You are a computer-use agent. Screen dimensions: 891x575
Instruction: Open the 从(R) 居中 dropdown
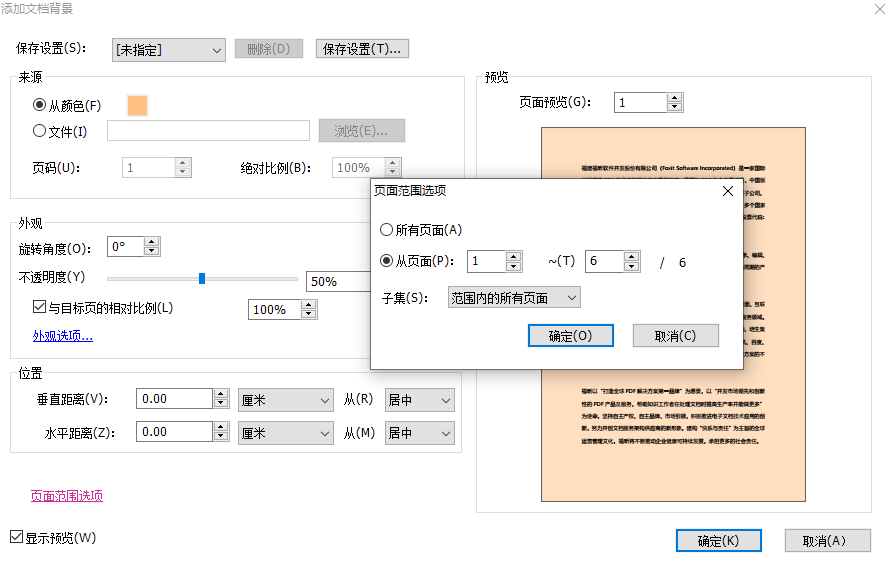click(x=419, y=400)
